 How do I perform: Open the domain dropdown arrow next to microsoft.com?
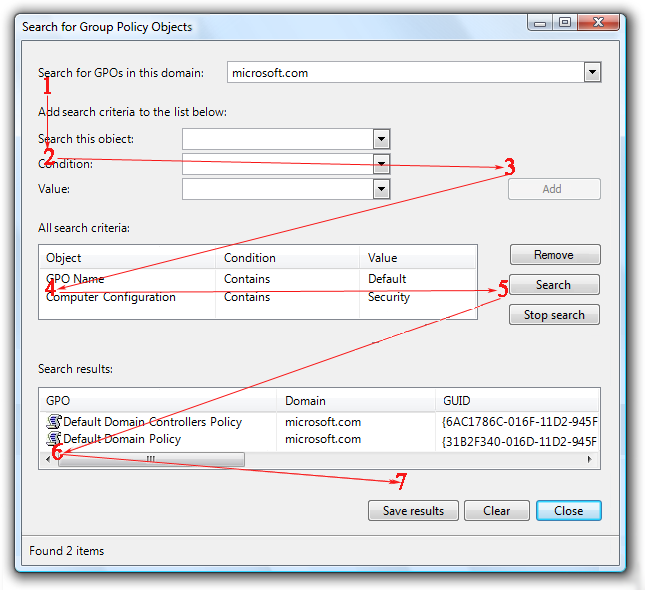click(592, 72)
